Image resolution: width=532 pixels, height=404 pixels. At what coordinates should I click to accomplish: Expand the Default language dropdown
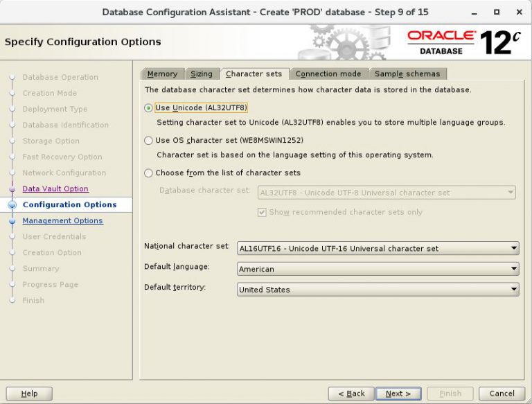point(378,269)
